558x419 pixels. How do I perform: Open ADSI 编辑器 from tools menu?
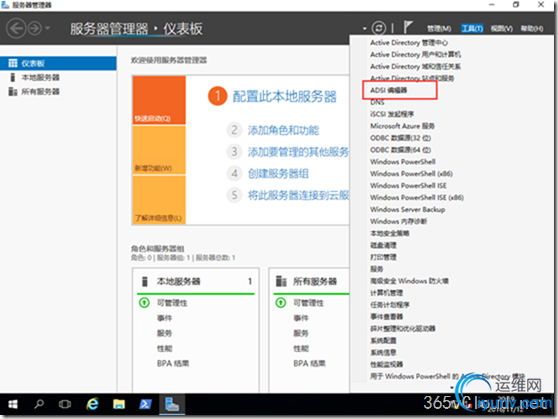tap(388, 90)
